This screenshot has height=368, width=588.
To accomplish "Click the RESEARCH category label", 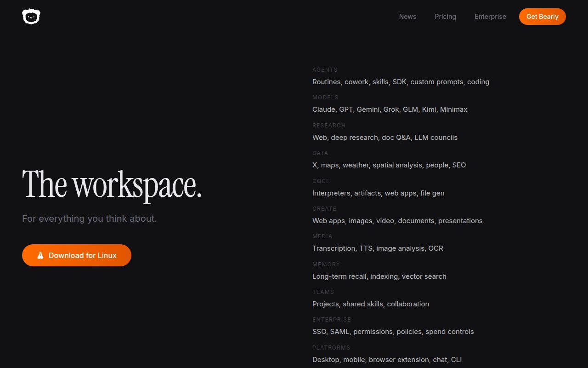I will (329, 126).
